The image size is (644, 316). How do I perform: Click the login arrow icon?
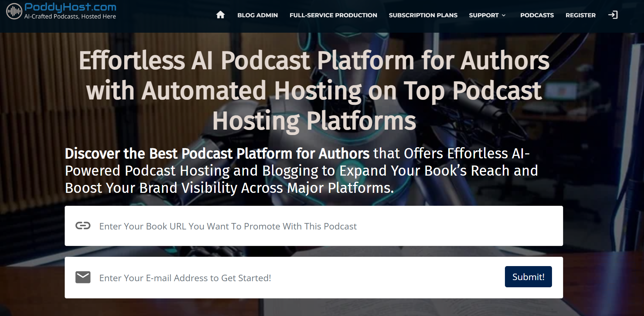tap(613, 15)
